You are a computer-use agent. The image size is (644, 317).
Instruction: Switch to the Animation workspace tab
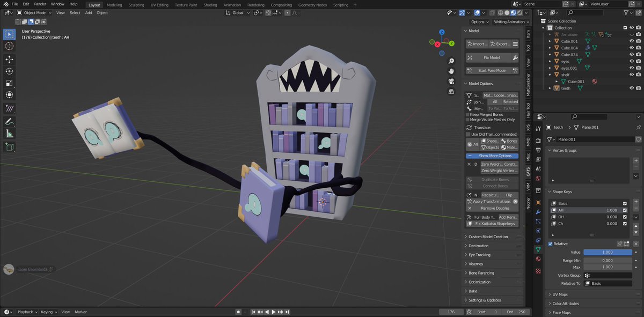click(x=232, y=4)
